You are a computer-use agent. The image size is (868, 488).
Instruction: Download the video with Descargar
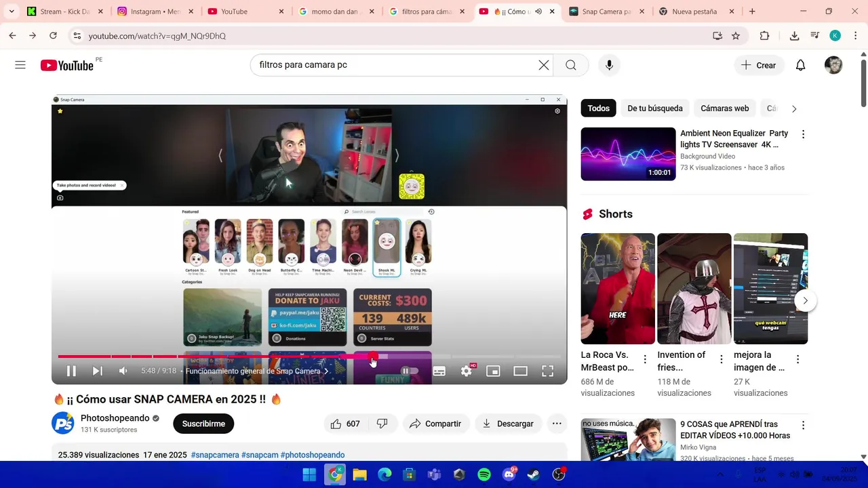pyautogui.click(x=508, y=424)
